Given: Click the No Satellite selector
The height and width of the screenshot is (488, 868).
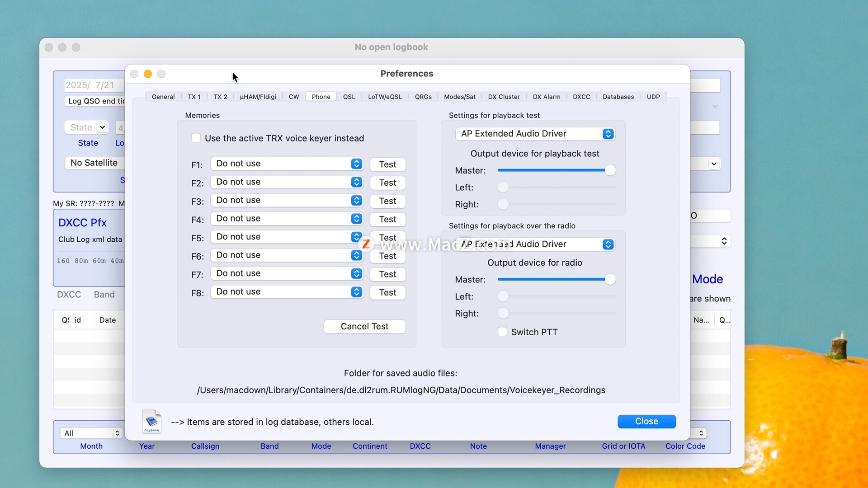Looking at the screenshot, I should [95, 163].
